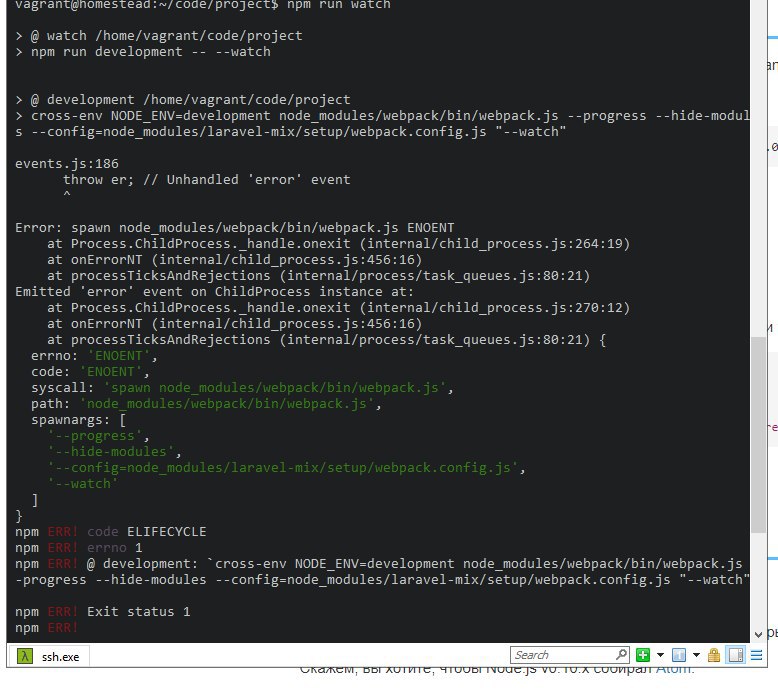Click 'events.js:186' line
The width and height of the screenshot is (778, 689).
click(67, 164)
